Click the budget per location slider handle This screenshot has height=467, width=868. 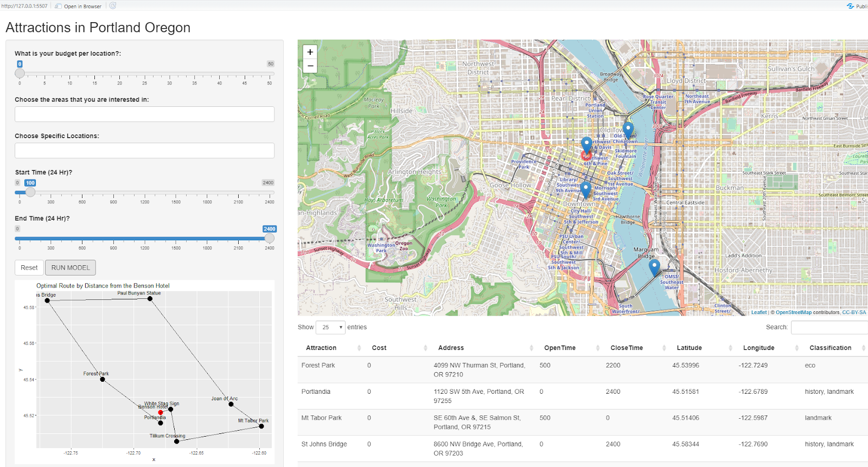[x=20, y=73]
